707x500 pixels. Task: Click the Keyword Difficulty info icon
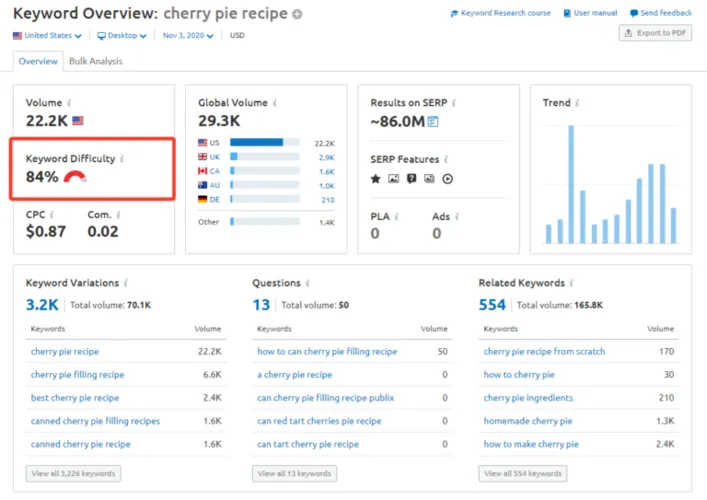[122, 159]
